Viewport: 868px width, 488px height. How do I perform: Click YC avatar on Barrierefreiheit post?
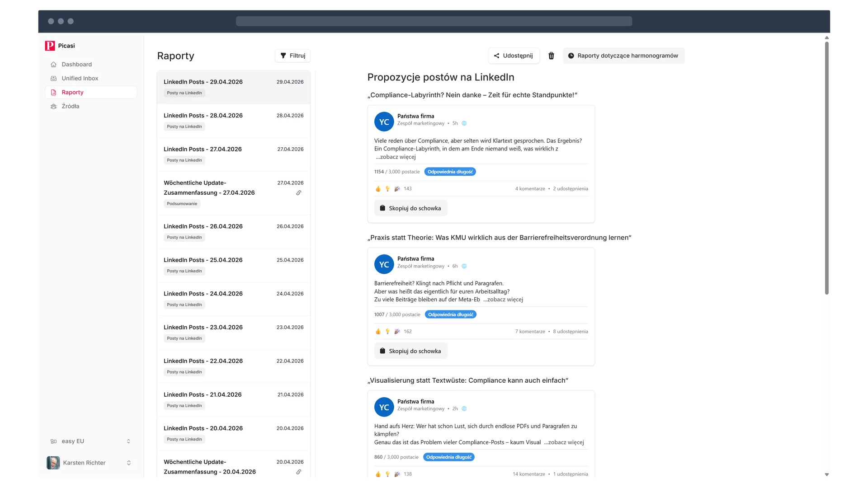pos(384,265)
